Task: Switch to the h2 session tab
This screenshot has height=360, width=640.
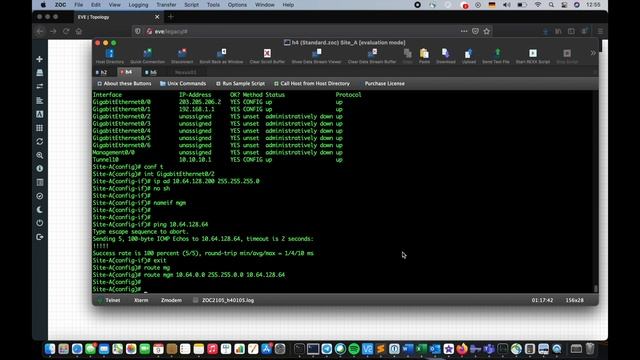Action: pyautogui.click(x=103, y=72)
